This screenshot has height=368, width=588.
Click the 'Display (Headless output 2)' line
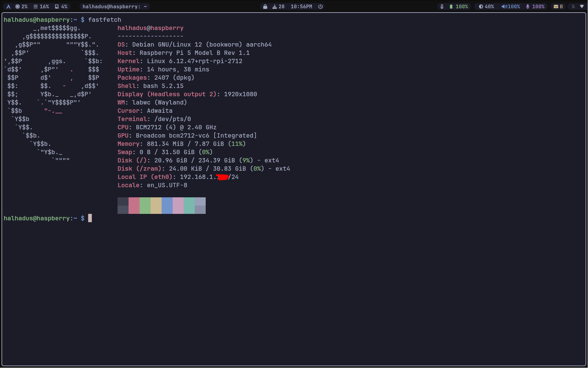(x=187, y=94)
